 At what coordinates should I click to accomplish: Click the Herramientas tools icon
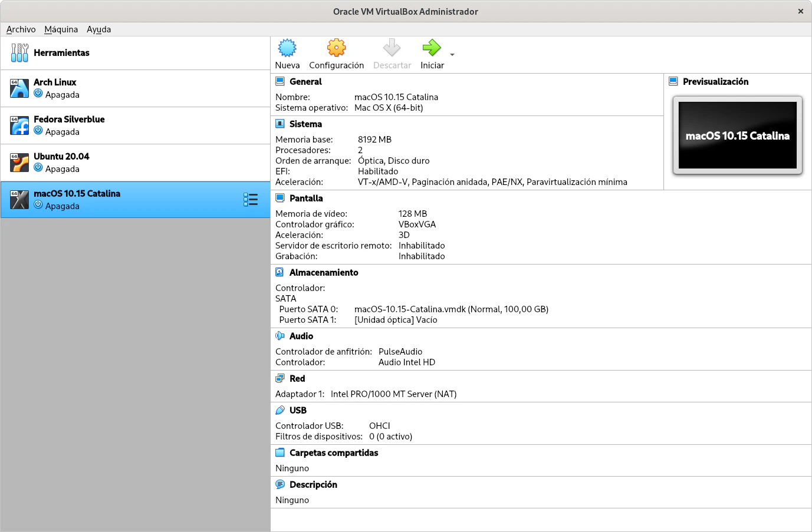coord(19,53)
